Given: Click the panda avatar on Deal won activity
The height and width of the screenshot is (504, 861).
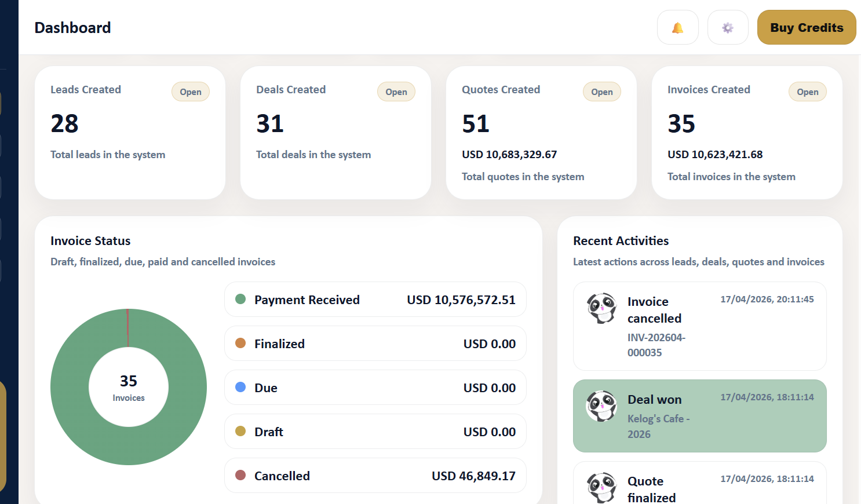Looking at the screenshot, I should (x=601, y=406).
